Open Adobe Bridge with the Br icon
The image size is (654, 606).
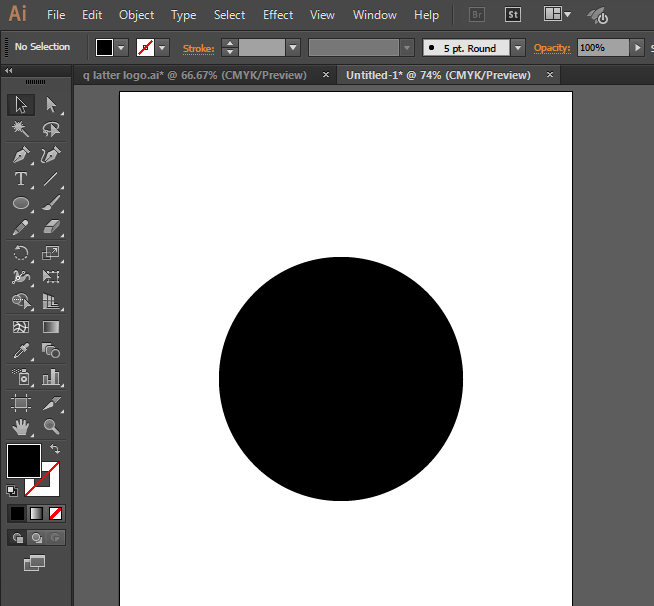click(x=478, y=15)
